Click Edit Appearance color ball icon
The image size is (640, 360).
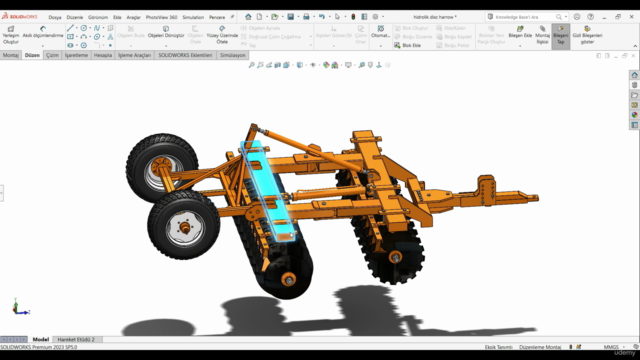coord(326,65)
